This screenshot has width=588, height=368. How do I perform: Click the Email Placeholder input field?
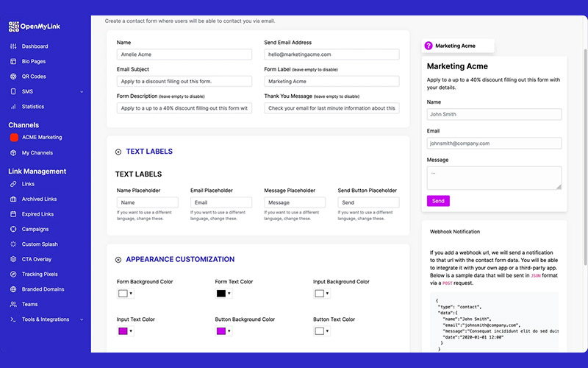[221, 202]
